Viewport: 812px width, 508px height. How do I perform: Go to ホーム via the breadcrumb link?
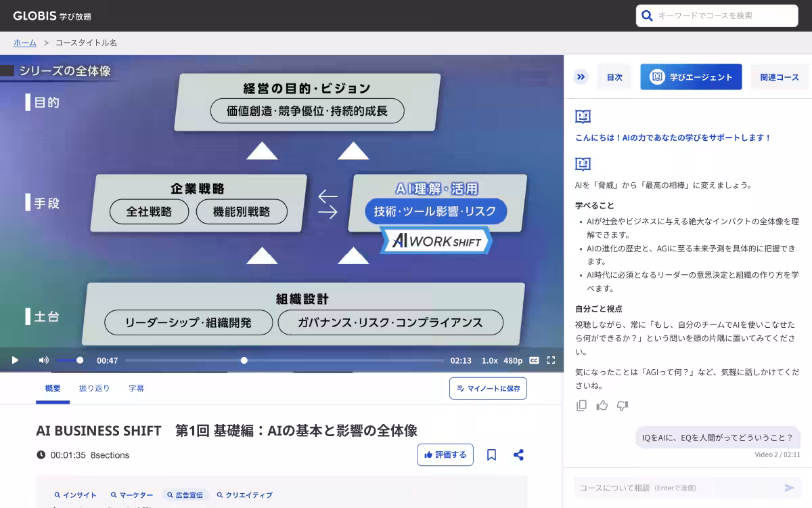(24, 42)
